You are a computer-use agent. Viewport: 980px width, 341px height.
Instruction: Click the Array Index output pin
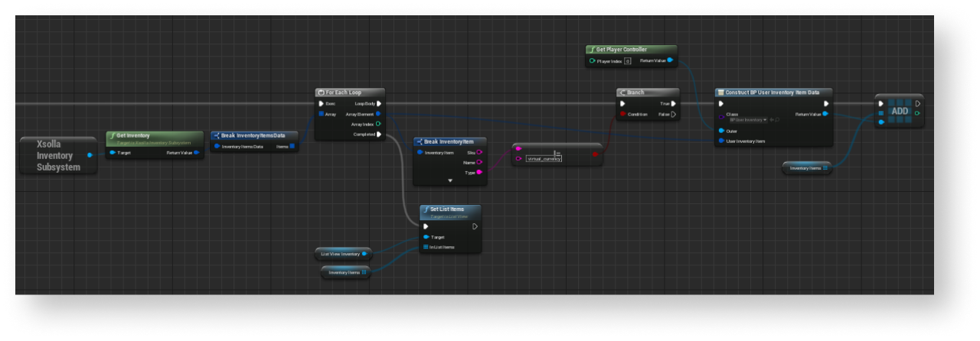[x=379, y=124]
